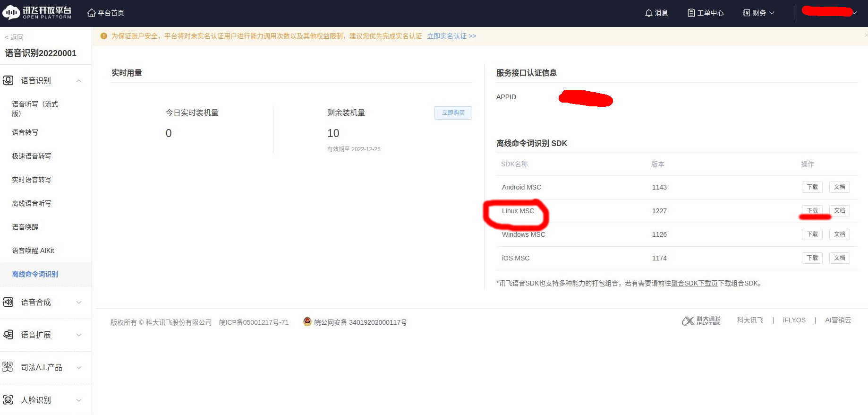Viewport: 868px width, 415px height.
Task: Download the iOS MSC SDK
Action: [812, 258]
